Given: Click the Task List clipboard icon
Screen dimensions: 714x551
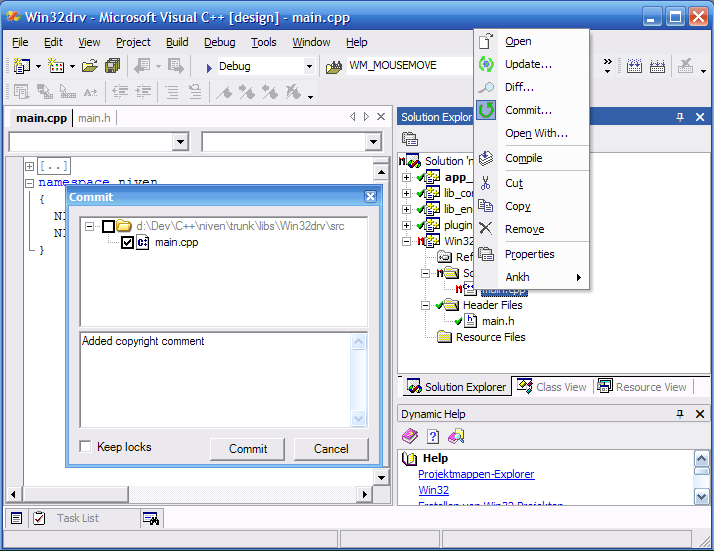Looking at the screenshot, I should (x=39, y=518).
